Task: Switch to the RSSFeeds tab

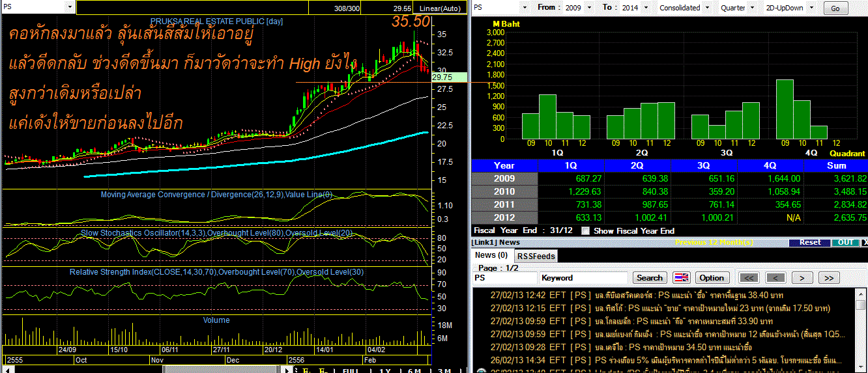Action: tap(536, 256)
